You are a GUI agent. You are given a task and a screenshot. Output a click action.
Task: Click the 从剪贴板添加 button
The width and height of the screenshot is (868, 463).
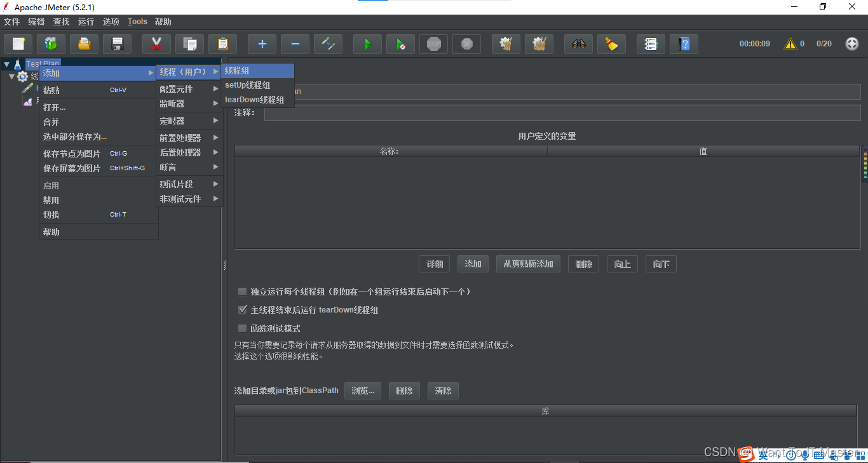pos(528,264)
